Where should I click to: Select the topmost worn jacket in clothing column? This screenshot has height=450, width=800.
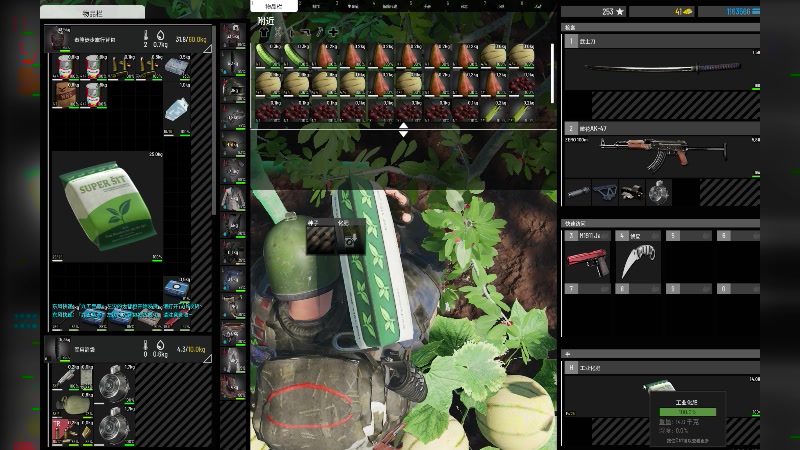point(233,35)
